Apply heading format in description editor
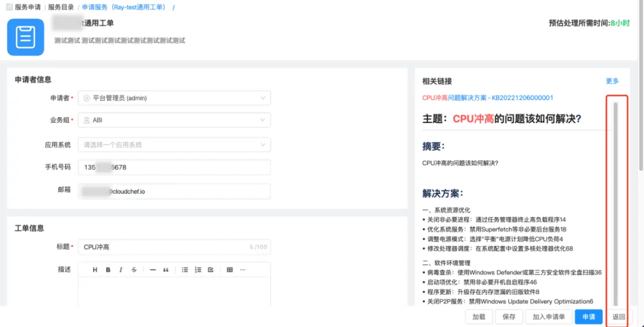This screenshot has height=327, width=644. coord(95,270)
